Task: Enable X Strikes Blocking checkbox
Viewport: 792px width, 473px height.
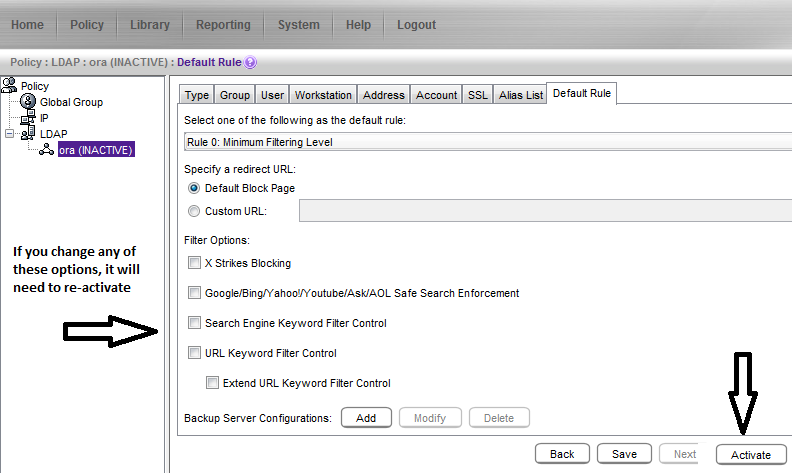Action: pyautogui.click(x=194, y=263)
